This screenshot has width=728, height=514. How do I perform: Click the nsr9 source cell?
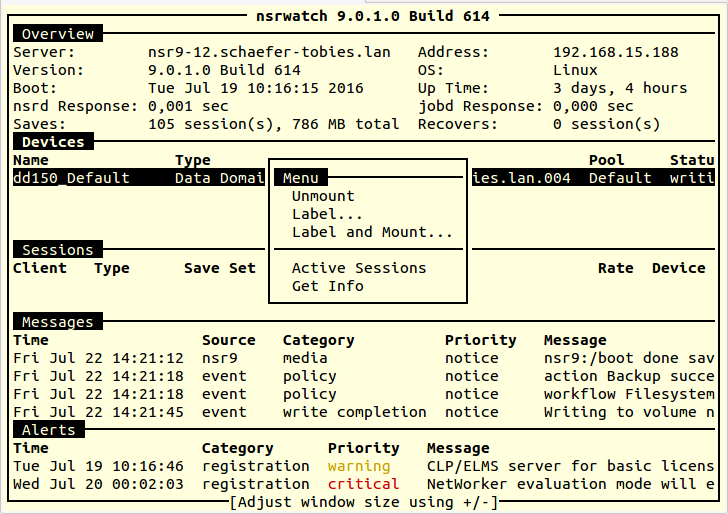pyautogui.click(x=220, y=358)
